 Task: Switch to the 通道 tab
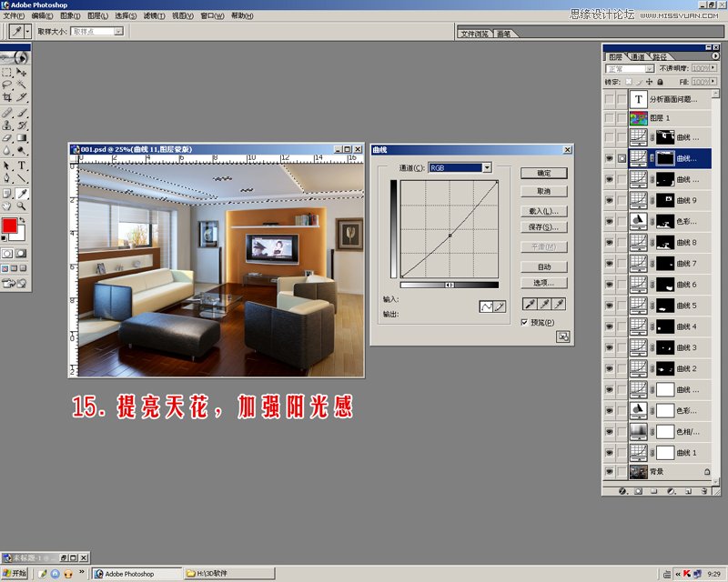click(637, 56)
